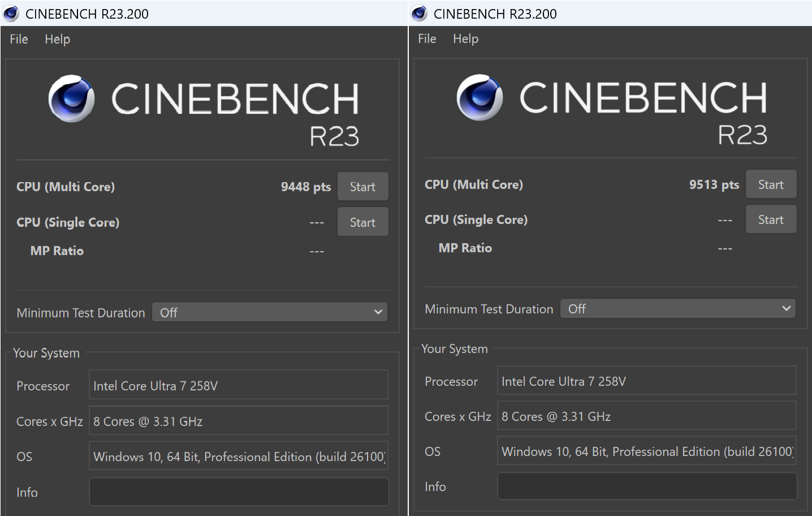
Task: Click 'MP Ratio' label in left window
Action: pos(57,251)
